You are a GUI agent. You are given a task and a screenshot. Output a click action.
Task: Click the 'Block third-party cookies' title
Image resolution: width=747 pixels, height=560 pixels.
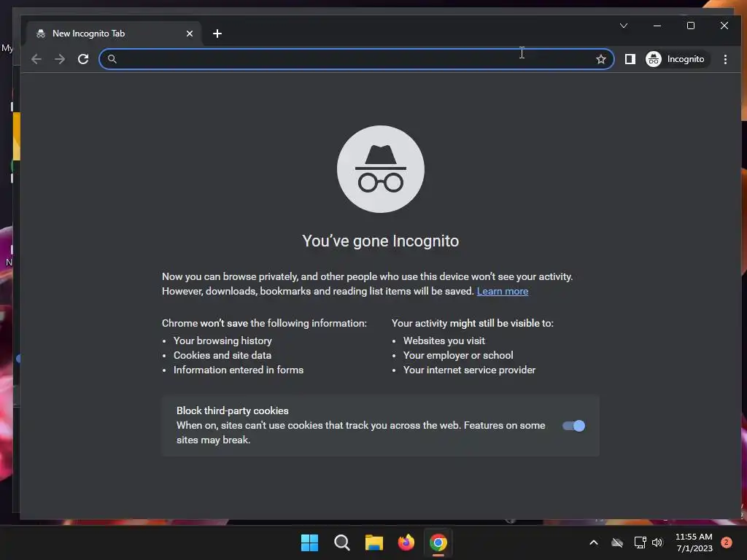point(233,411)
